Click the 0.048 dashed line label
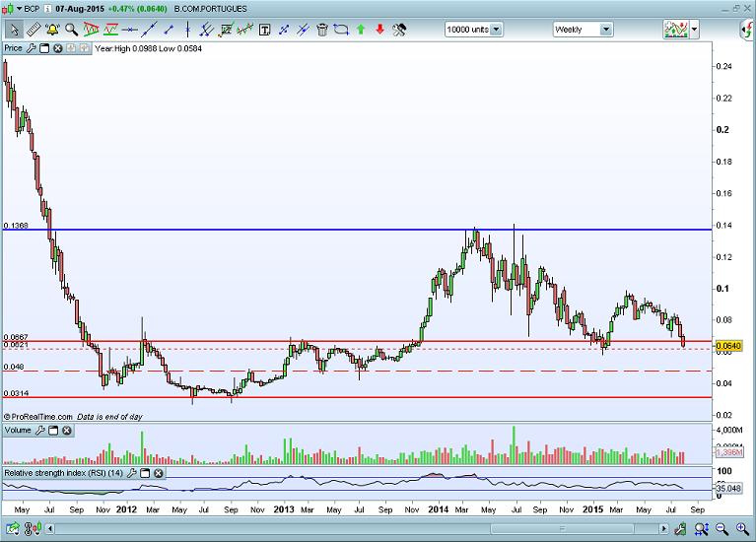The image size is (756, 542). [14, 367]
